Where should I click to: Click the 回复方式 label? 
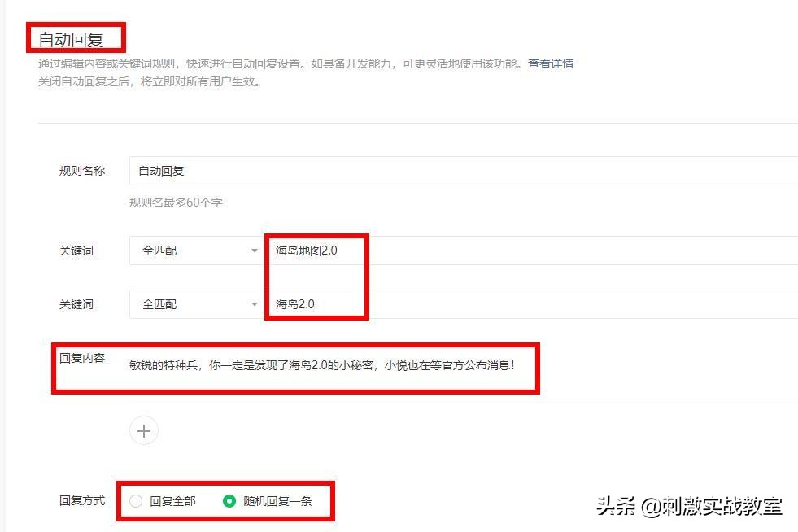(x=82, y=501)
